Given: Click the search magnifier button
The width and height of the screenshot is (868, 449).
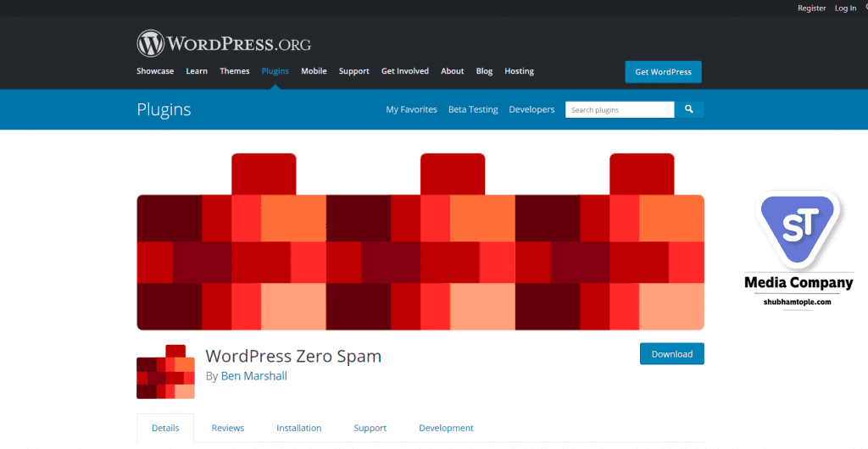Looking at the screenshot, I should pyautogui.click(x=689, y=109).
